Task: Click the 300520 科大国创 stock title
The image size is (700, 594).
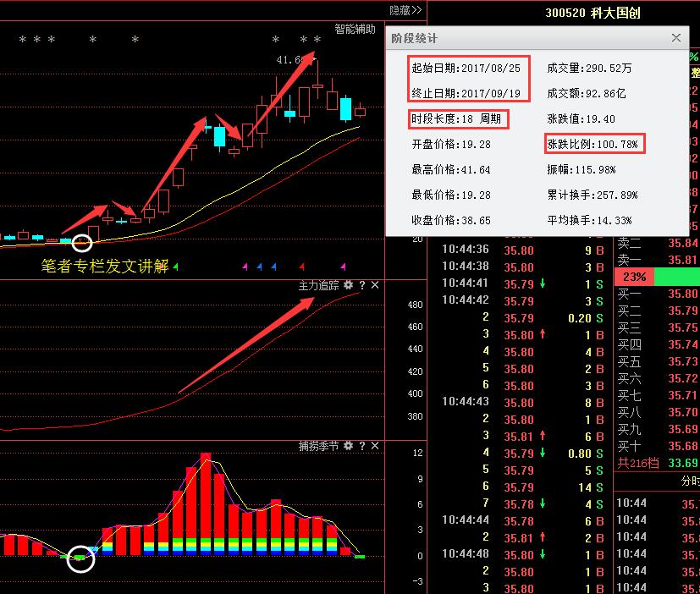Action: [593, 14]
